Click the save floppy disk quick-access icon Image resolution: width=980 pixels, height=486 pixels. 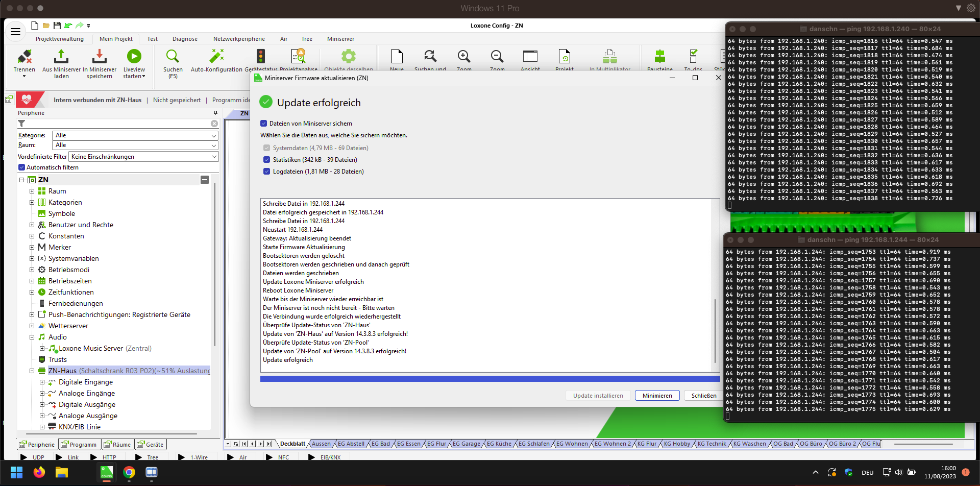(57, 26)
